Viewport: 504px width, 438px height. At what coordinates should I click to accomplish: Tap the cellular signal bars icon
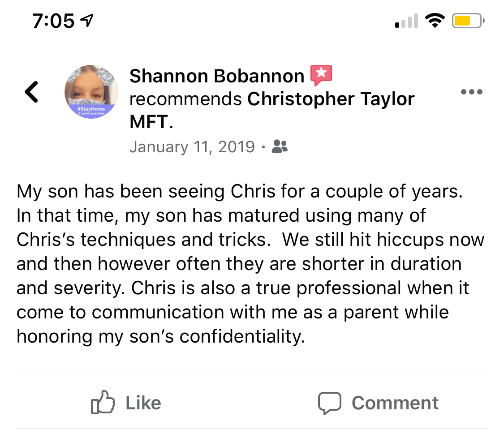click(407, 21)
